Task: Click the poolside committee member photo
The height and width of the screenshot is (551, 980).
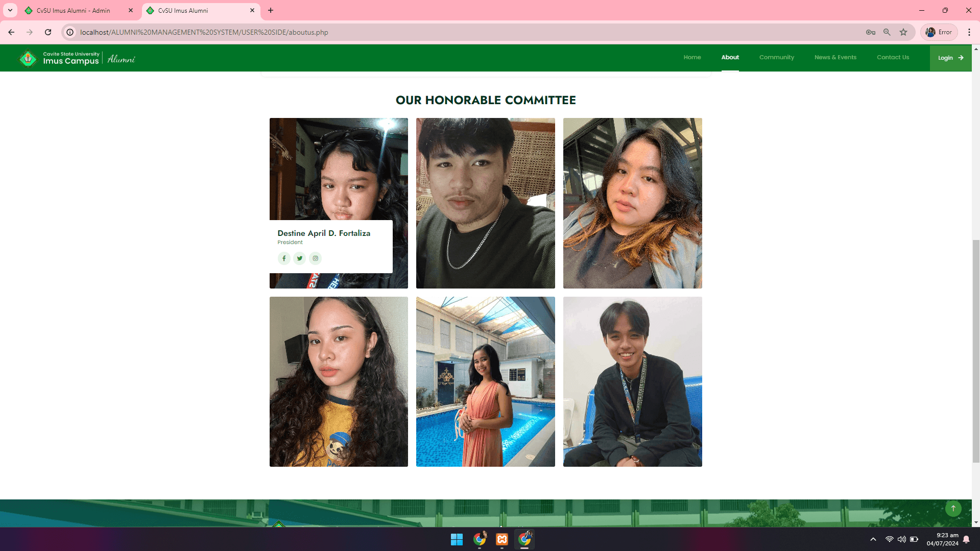Action: point(485,381)
